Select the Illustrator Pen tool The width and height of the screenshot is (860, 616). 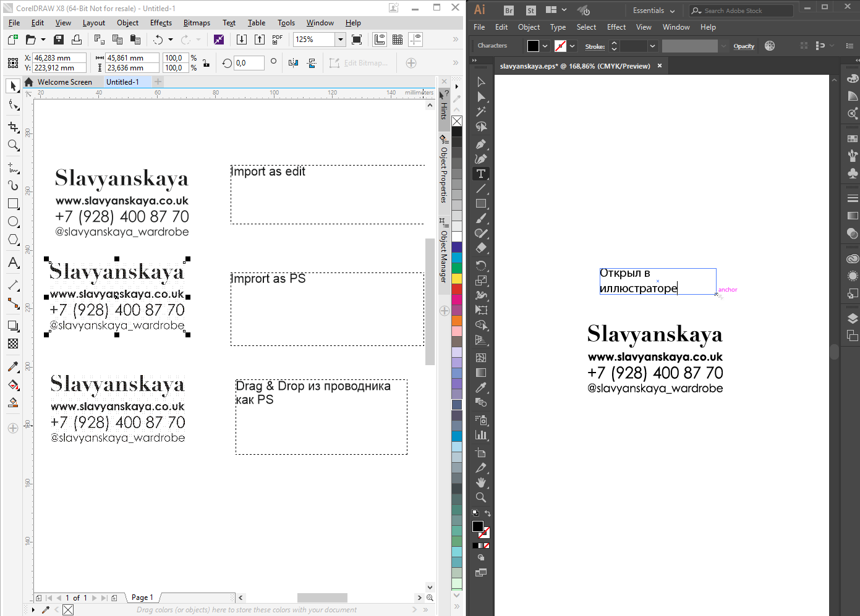click(x=481, y=144)
